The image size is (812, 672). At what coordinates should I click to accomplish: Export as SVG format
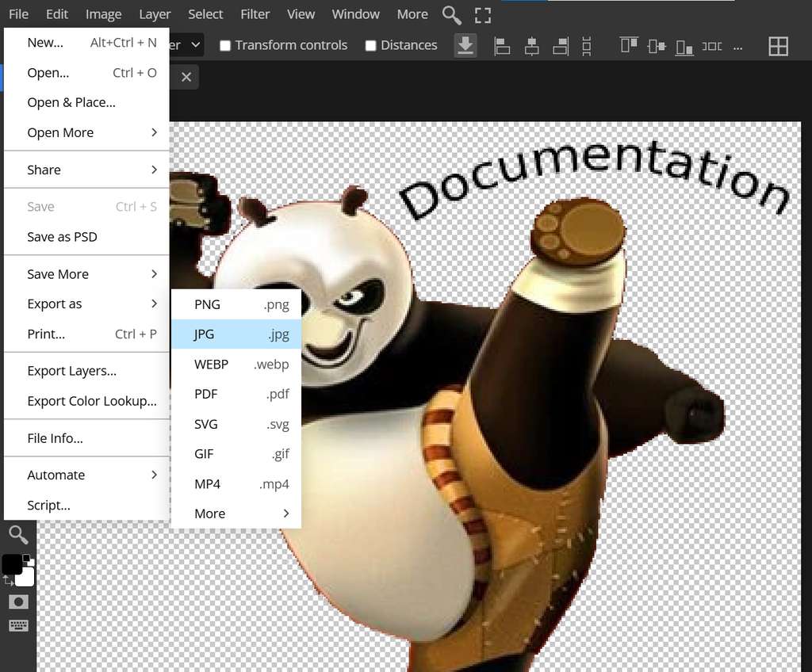(x=236, y=424)
